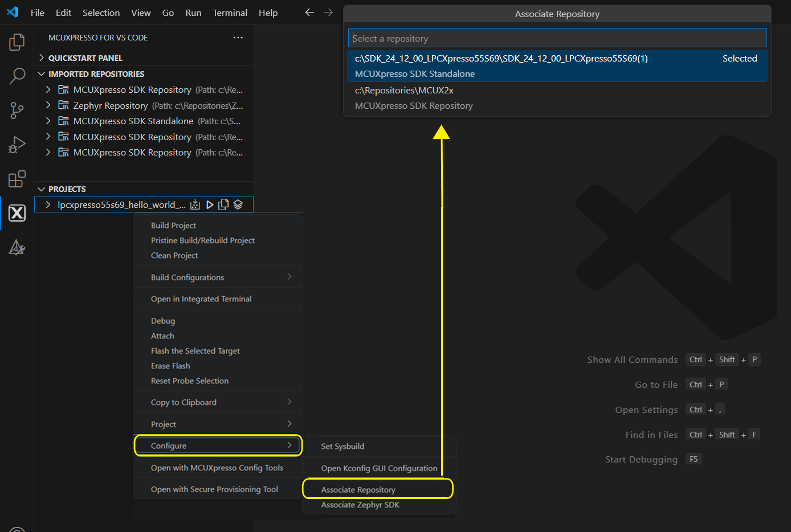Open the Edit menu

coord(63,13)
